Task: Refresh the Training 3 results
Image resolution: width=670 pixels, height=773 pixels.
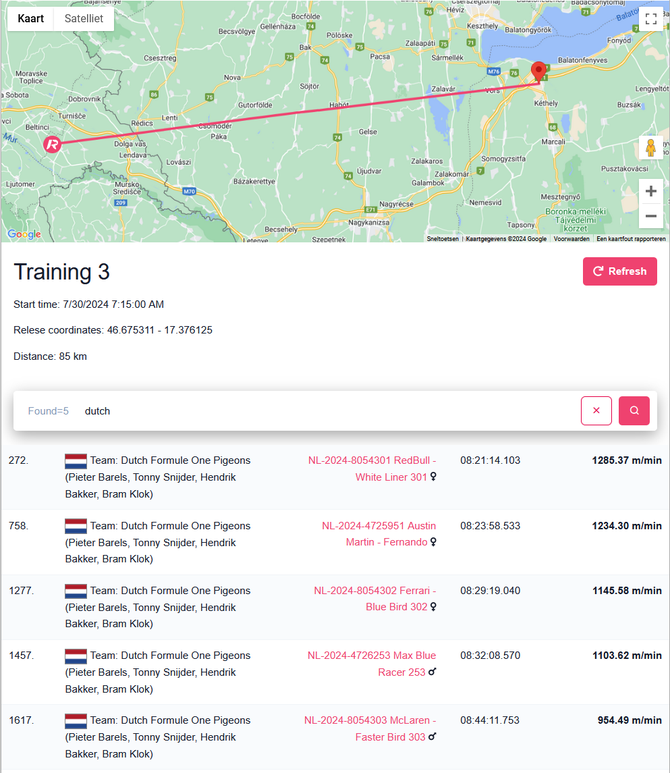Action: [x=620, y=271]
